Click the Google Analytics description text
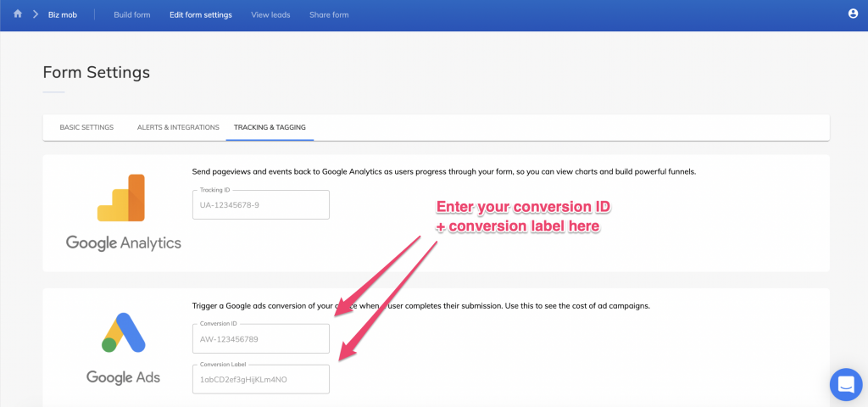This screenshot has height=407, width=868. [444, 171]
